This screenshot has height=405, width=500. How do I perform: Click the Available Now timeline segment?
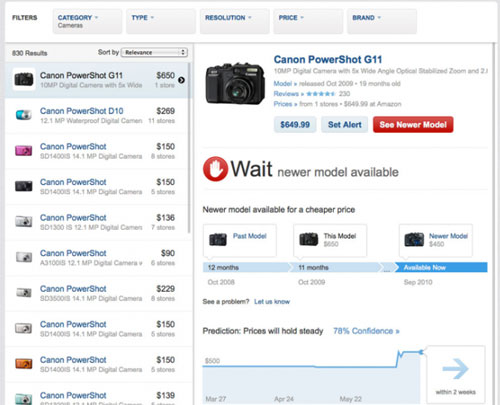[x=441, y=267]
